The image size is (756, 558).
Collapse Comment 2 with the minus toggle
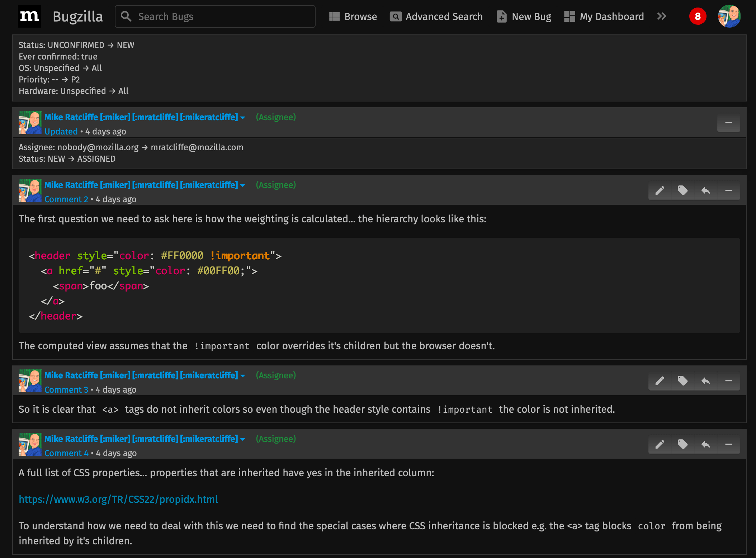(x=728, y=190)
